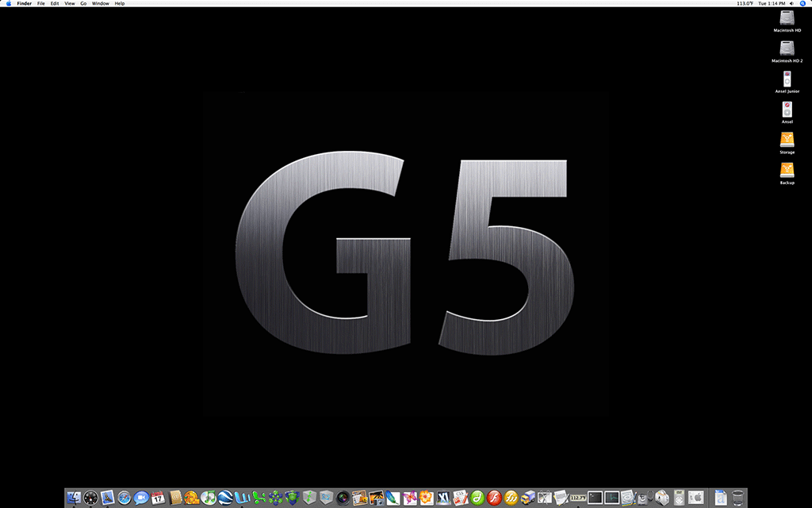Open Google Earth globe in dock

224,498
